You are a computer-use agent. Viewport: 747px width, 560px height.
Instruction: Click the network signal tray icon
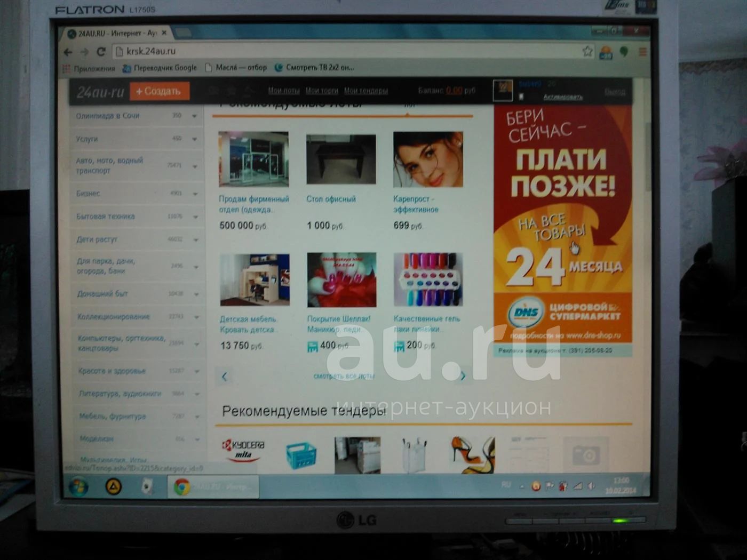tap(577, 486)
